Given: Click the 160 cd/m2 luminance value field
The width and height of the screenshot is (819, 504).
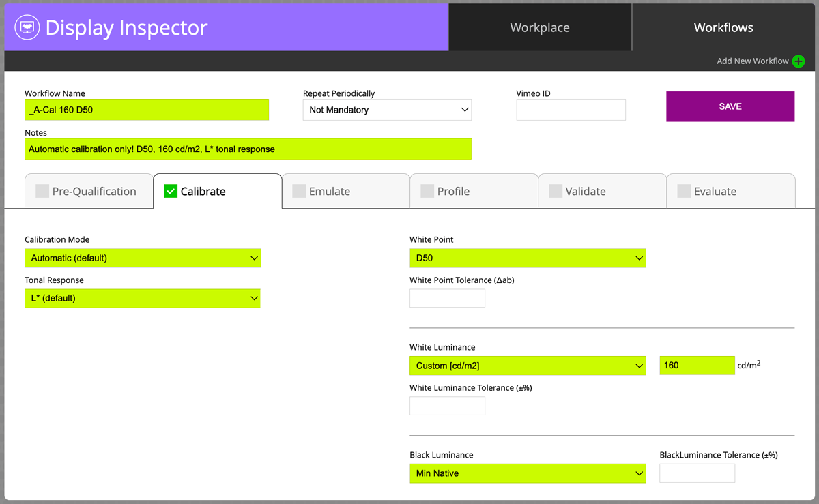Looking at the screenshot, I should [x=698, y=366].
